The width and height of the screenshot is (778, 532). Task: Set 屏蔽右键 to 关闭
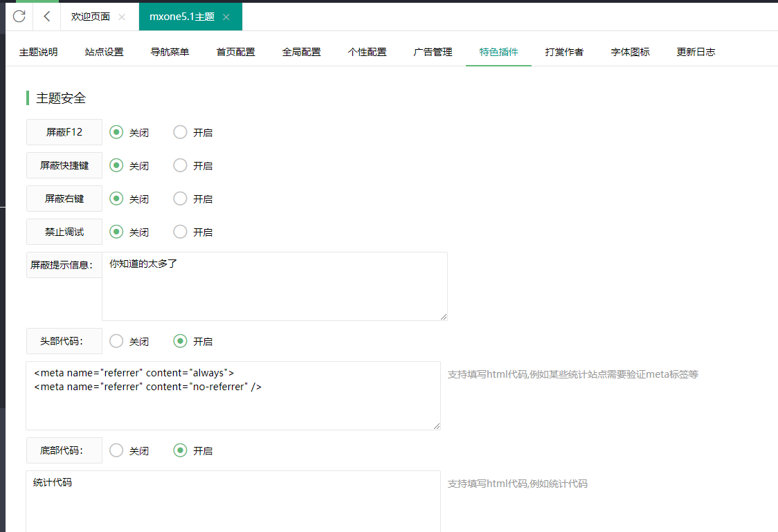[x=116, y=199]
